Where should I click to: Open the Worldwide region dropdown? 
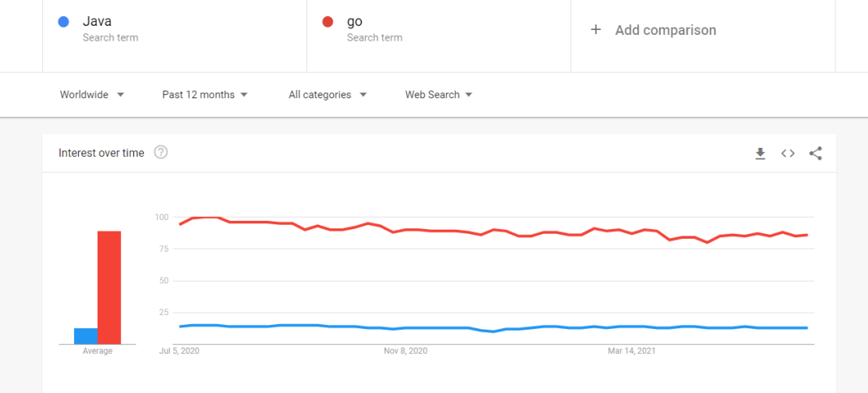click(92, 94)
